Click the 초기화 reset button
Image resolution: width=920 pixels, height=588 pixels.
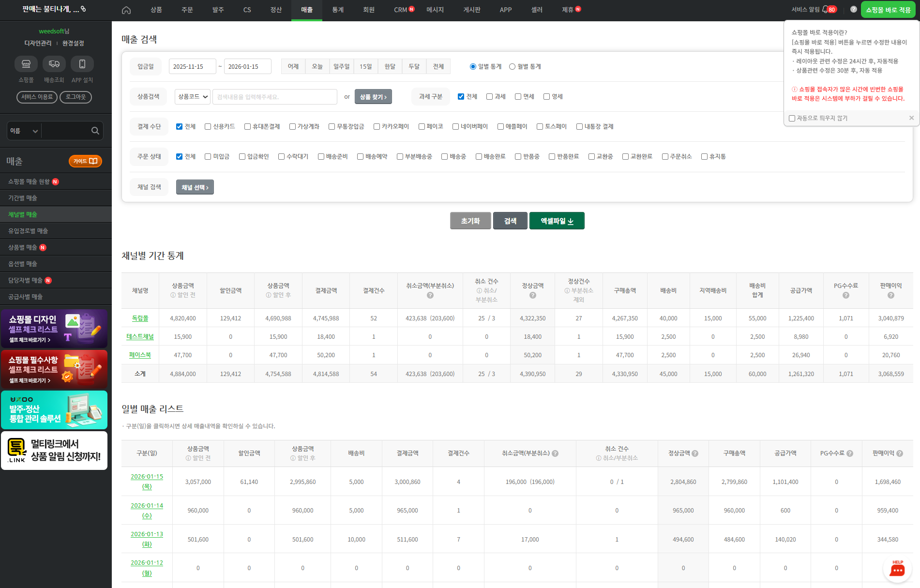tap(470, 221)
